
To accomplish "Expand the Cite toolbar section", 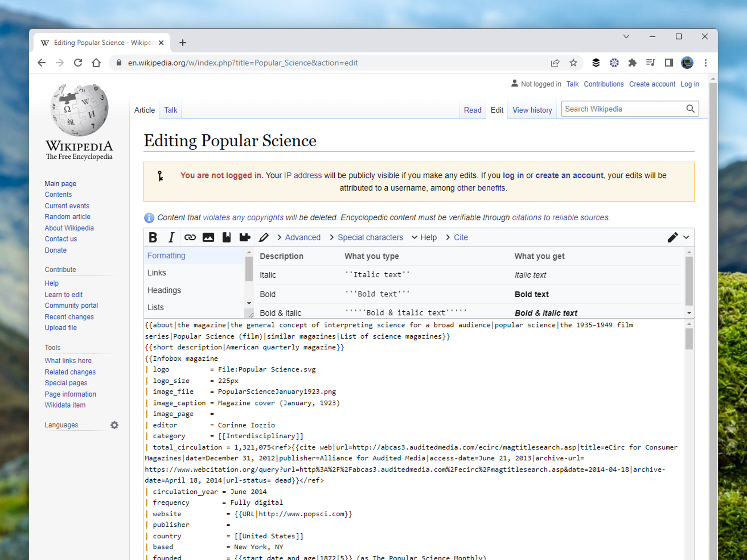I will point(461,237).
